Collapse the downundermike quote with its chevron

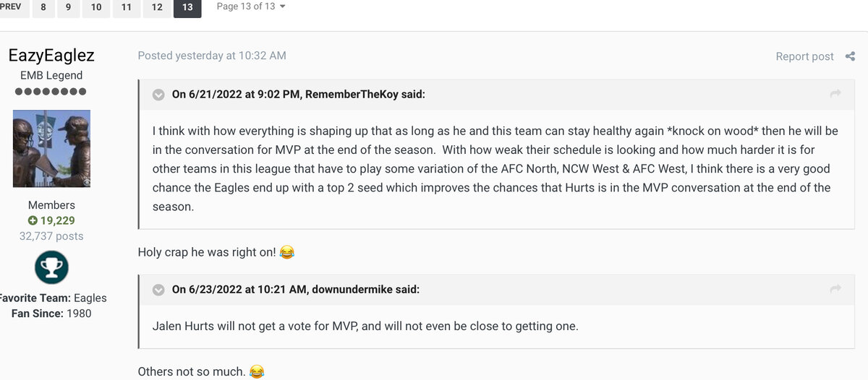158,290
